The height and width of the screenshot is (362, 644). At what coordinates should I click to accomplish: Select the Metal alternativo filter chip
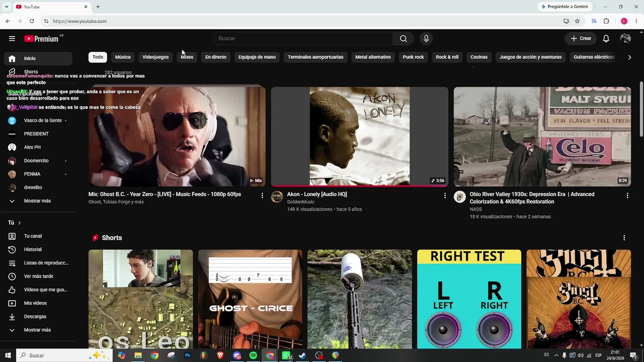pyautogui.click(x=373, y=57)
